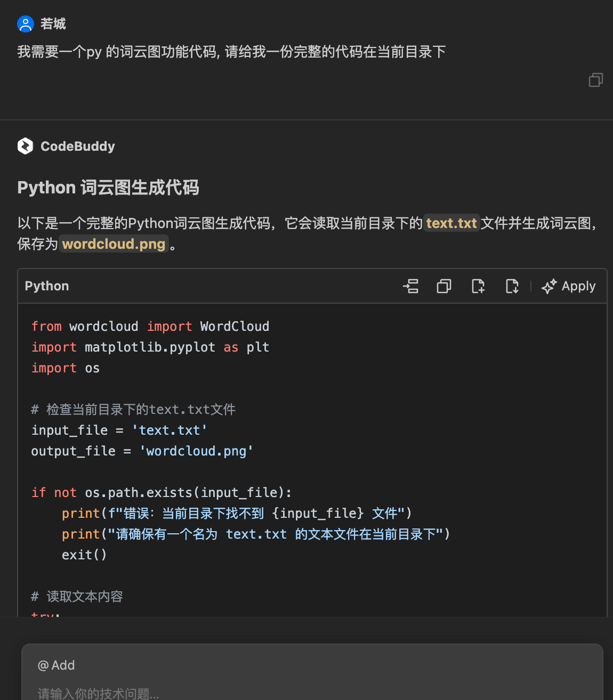Click the user avatar icon beside 若城

[25, 24]
